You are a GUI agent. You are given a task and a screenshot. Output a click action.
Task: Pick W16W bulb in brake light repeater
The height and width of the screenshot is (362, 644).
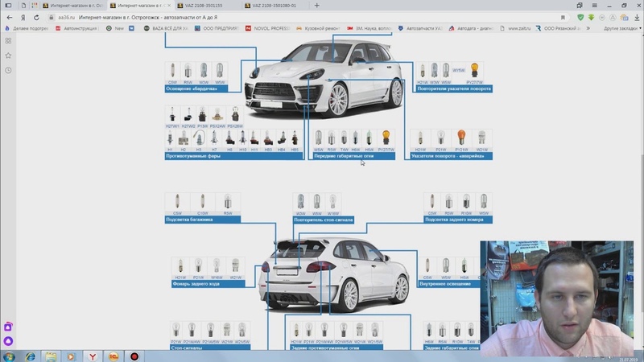333,203
